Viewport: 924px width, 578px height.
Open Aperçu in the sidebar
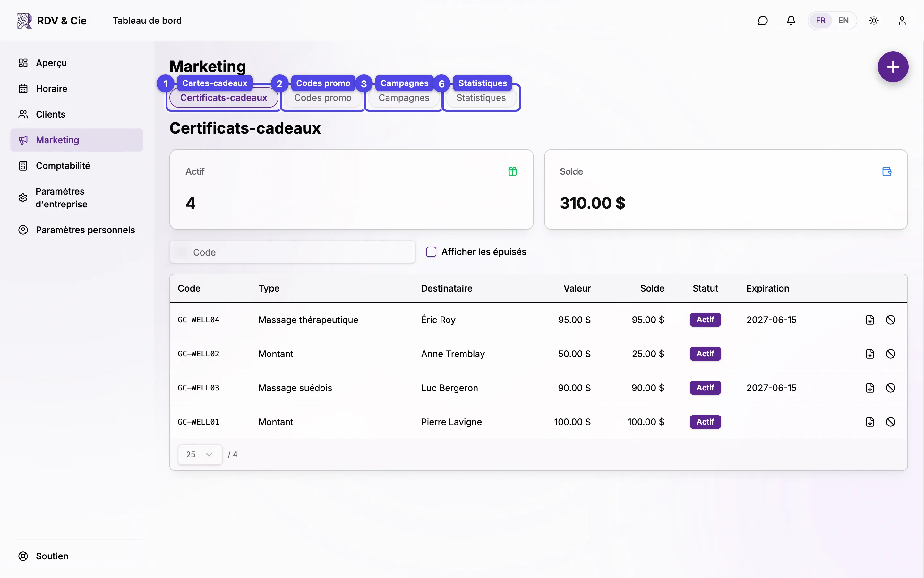[76, 63]
